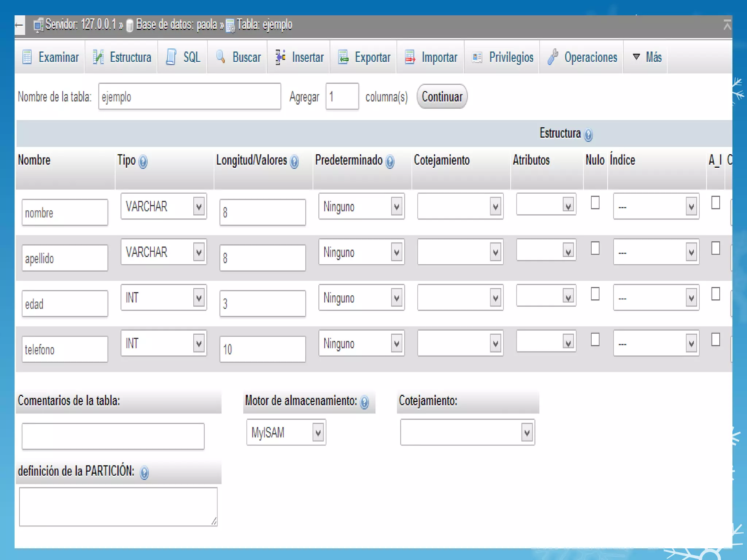
Task: Click 'Base de datos: paola' breadcrumb link
Action: click(176, 25)
